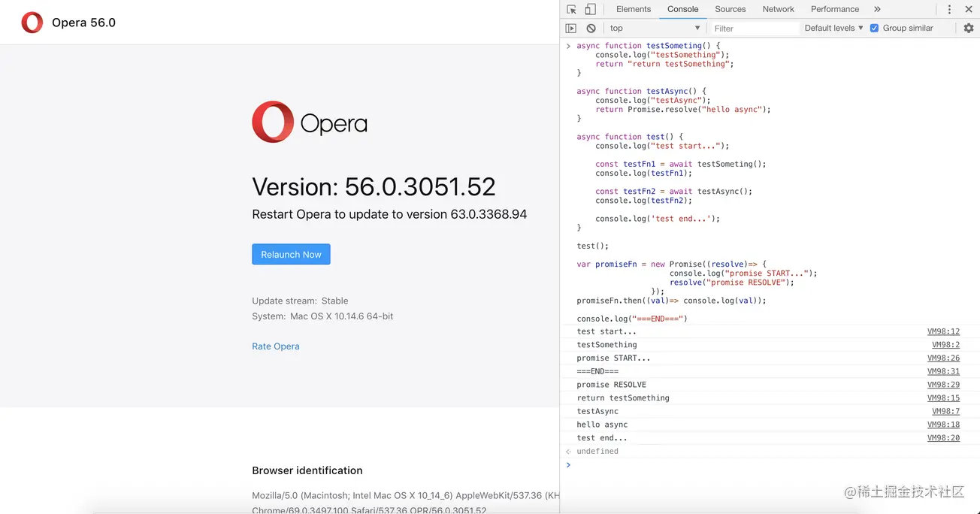
Task: Open source link VM98:7
Action: click(x=945, y=412)
